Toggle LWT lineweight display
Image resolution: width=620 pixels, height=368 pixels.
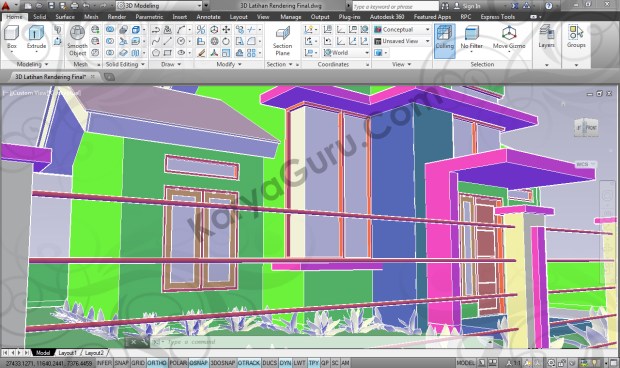tap(299, 362)
